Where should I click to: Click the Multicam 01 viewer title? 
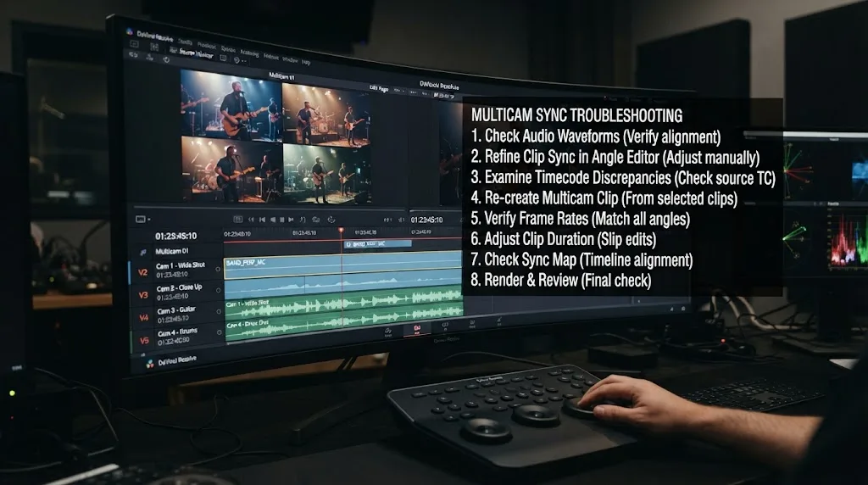[281, 75]
